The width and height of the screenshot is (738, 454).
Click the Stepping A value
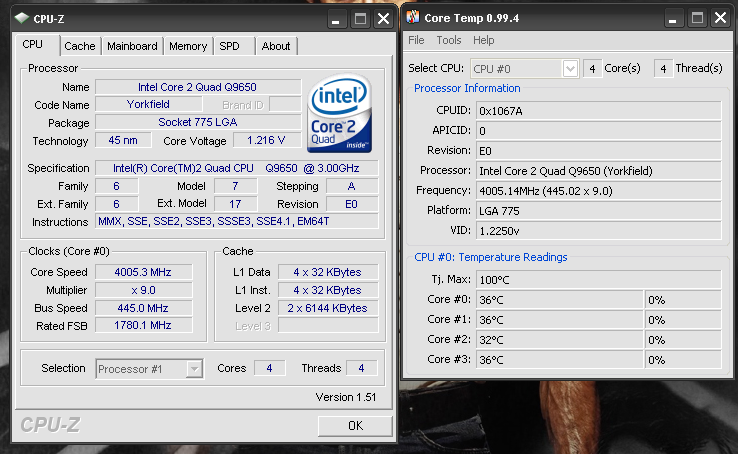(352, 186)
